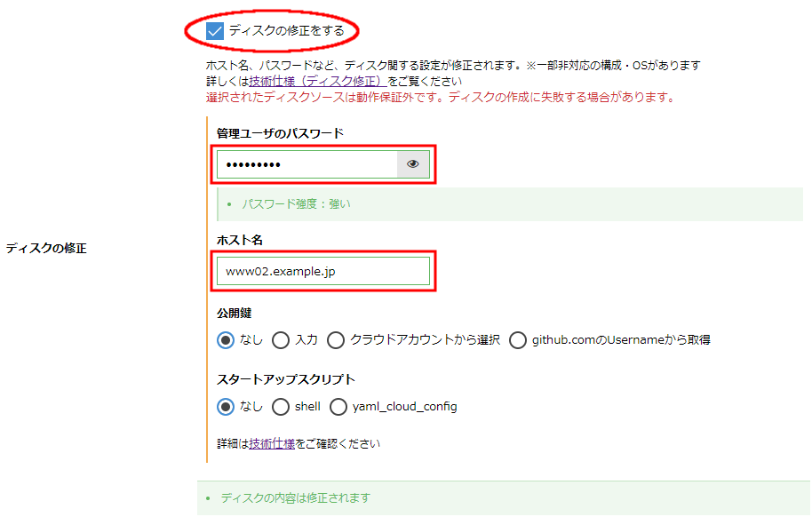Choose shell startup script option
812x517 pixels.
click(281, 407)
